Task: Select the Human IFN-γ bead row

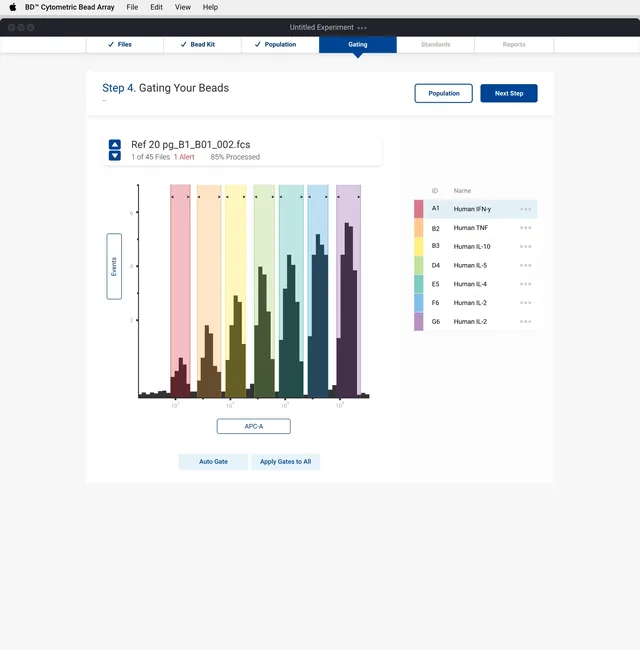Action: click(476, 209)
